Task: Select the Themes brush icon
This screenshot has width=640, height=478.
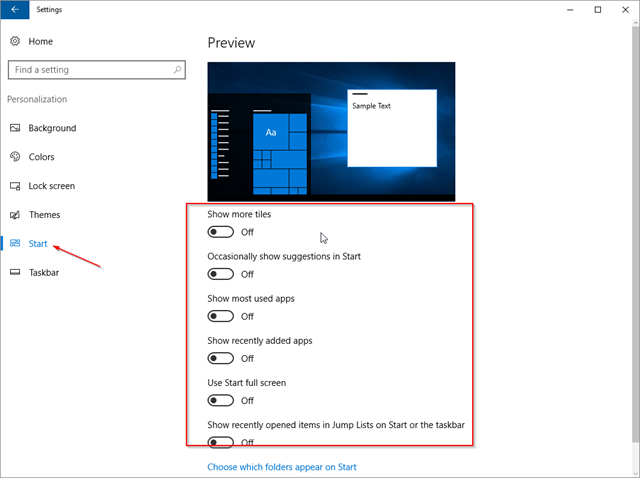Action: (15, 215)
